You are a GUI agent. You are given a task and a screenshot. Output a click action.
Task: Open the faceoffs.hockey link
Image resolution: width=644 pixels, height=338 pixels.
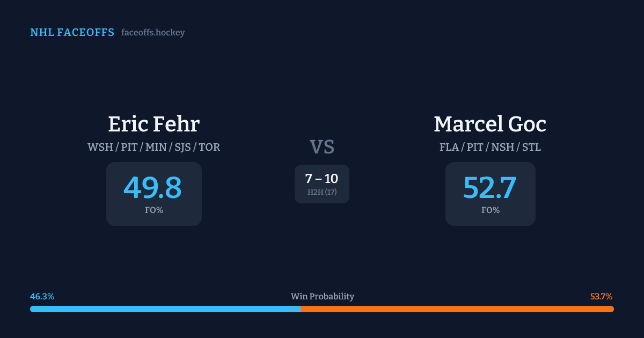[x=153, y=33]
